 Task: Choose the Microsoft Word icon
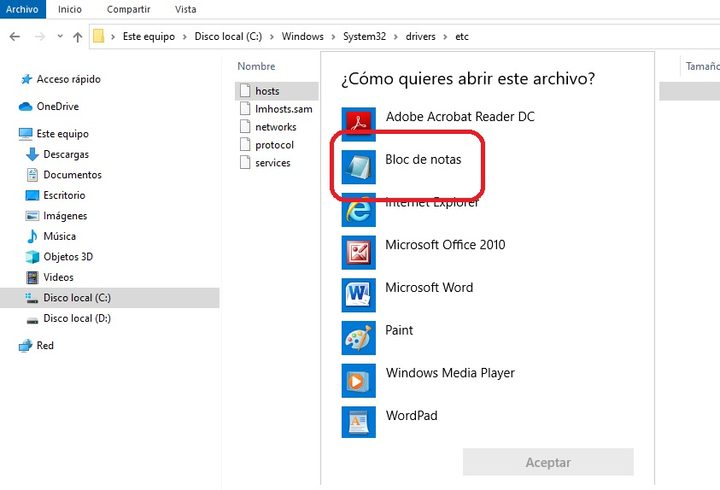tap(359, 295)
